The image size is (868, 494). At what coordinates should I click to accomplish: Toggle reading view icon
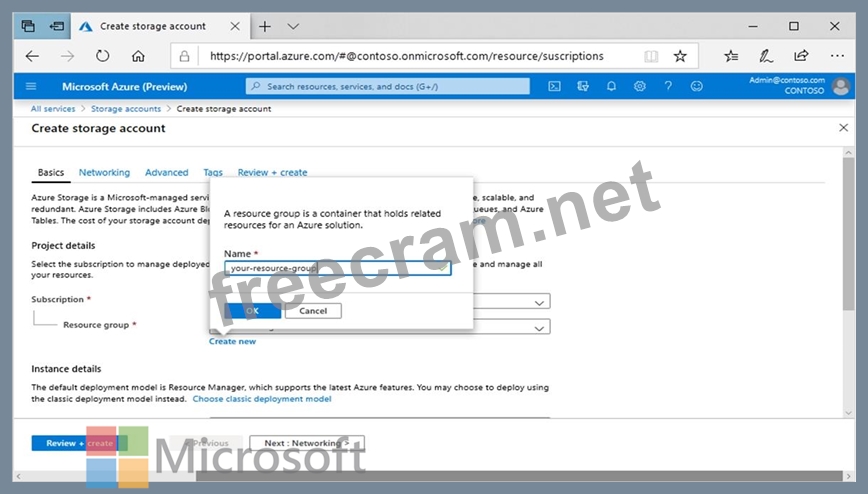[x=651, y=56]
